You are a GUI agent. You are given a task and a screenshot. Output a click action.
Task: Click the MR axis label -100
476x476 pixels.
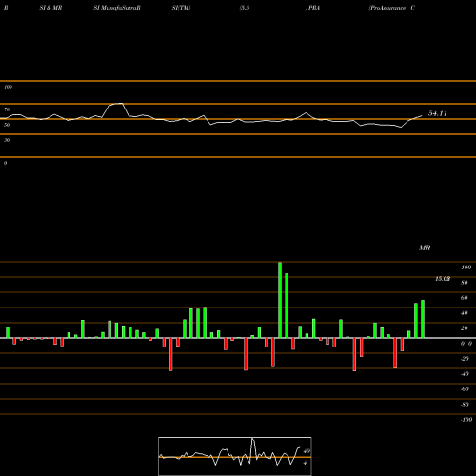coord(466,420)
